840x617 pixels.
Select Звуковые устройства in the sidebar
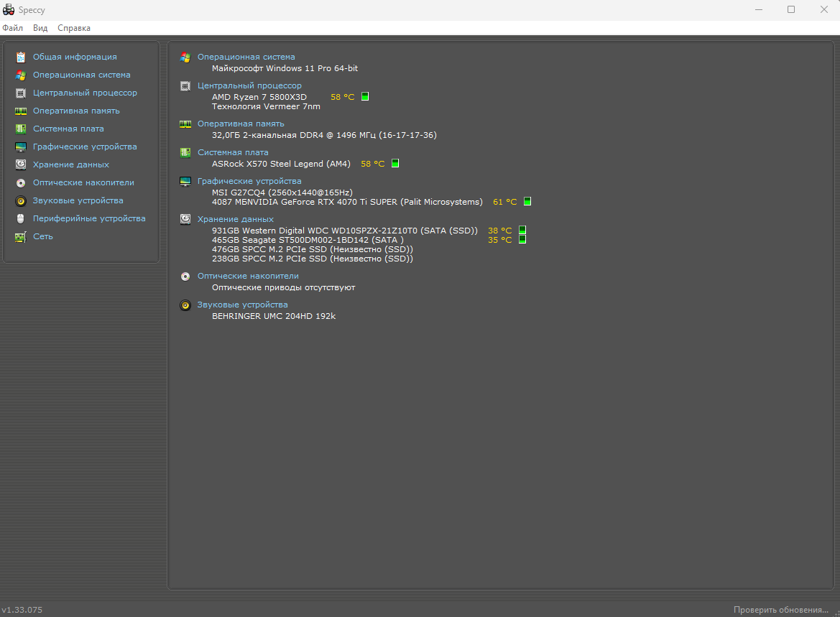click(78, 200)
